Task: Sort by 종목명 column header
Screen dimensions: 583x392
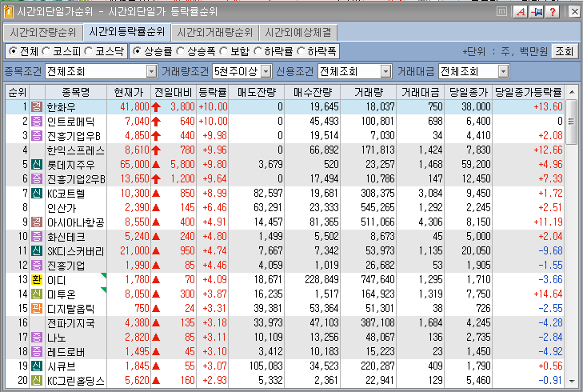Action: click(x=76, y=92)
